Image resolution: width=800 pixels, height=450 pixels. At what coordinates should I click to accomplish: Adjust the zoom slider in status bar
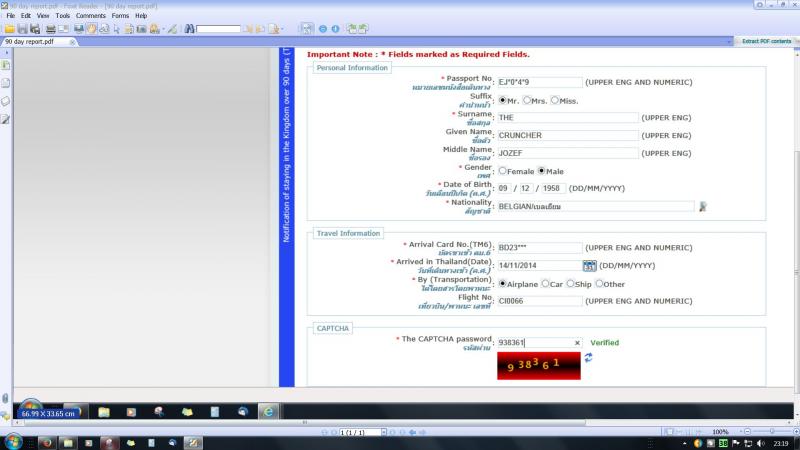(x=771, y=432)
